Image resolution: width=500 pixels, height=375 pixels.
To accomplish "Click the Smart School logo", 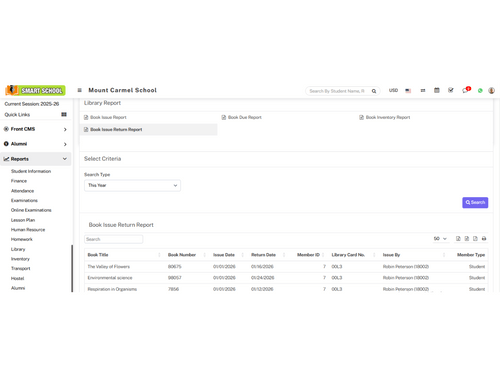I will tap(35, 90).
